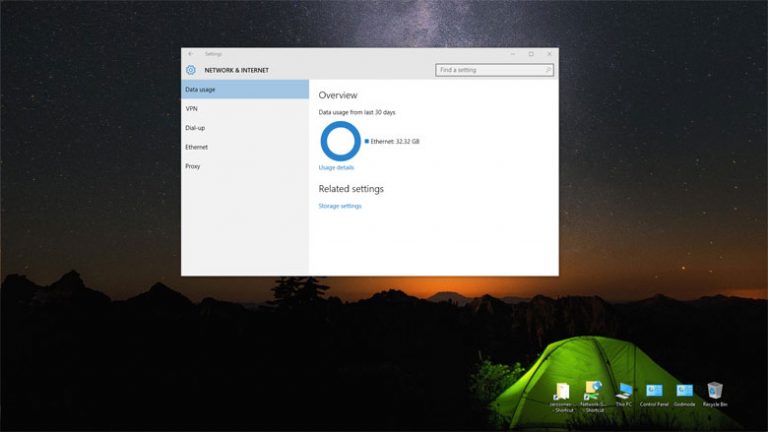The image size is (768, 432).
Task: Minimize the Settings window
Action: pyautogui.click(x=513, y=54)
